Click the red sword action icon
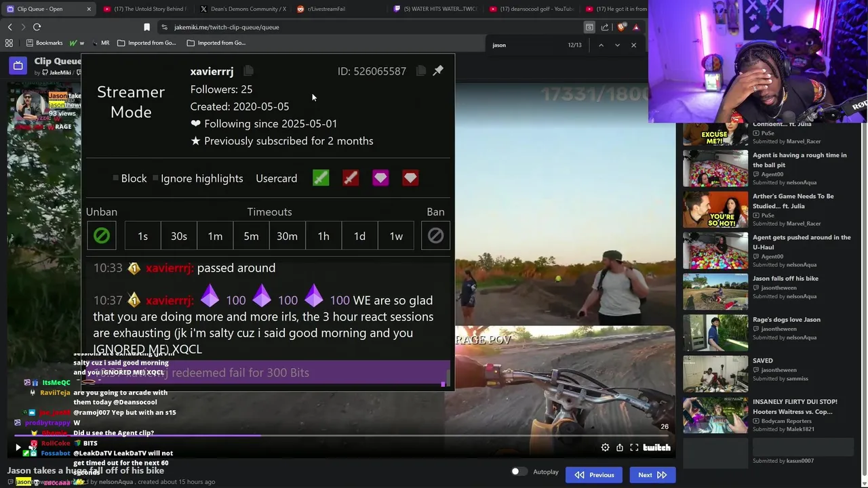This screenshot has height=488, width=868. 351,178
